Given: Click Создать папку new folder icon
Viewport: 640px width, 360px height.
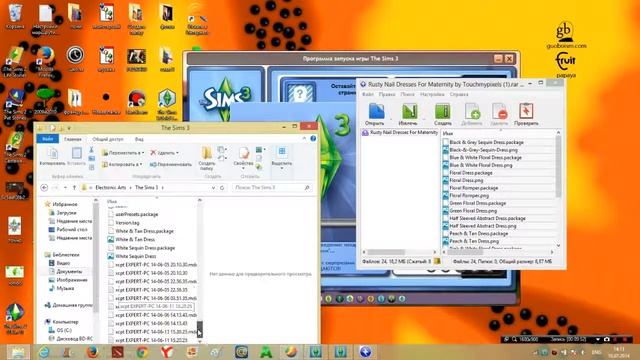Looking at the screenshot, I should pos(207,153).
